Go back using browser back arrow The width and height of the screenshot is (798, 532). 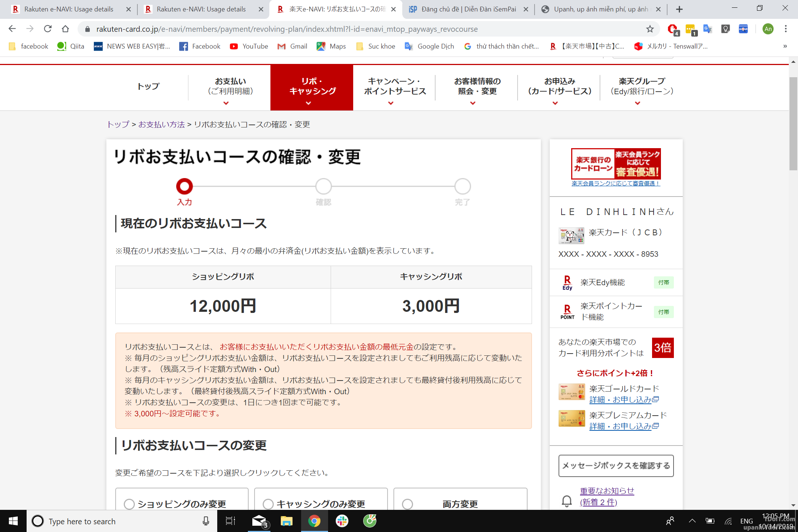coord(12,29)
